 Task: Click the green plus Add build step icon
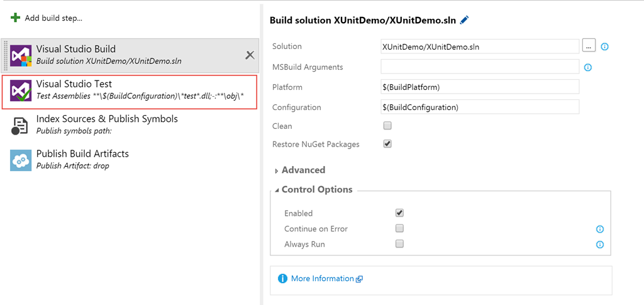click(15, 18)
